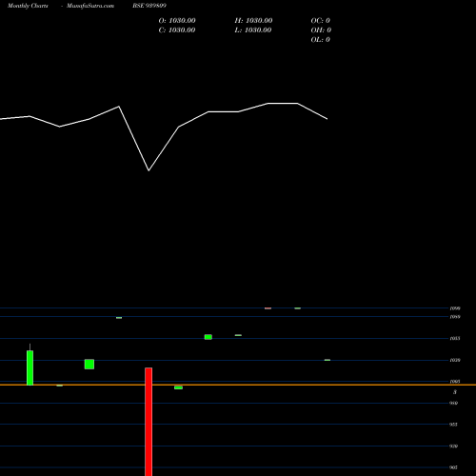Click the close price C: 1030.00 value

[177, 30]
